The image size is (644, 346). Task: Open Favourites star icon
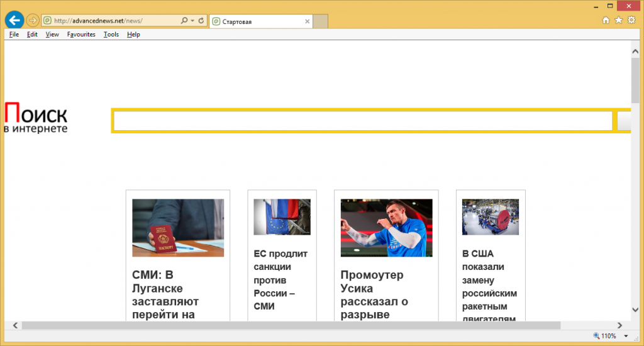619,20
